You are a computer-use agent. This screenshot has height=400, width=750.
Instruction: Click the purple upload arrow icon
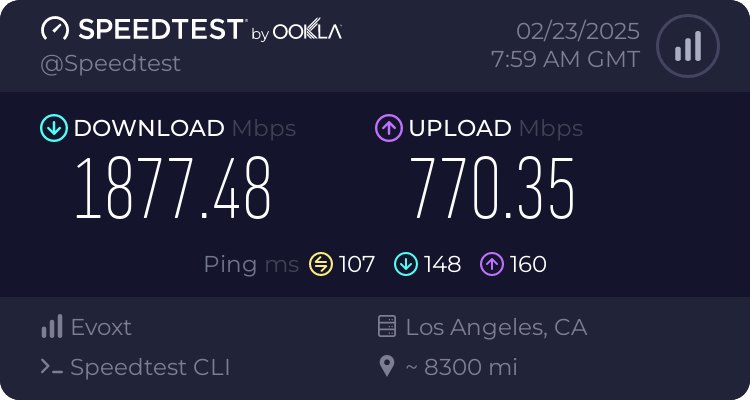click(x=388, y=128)
